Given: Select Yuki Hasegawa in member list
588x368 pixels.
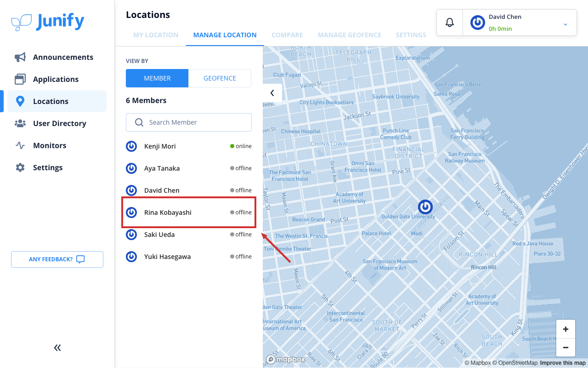Looking at the screenshot, I should point(189,257).
